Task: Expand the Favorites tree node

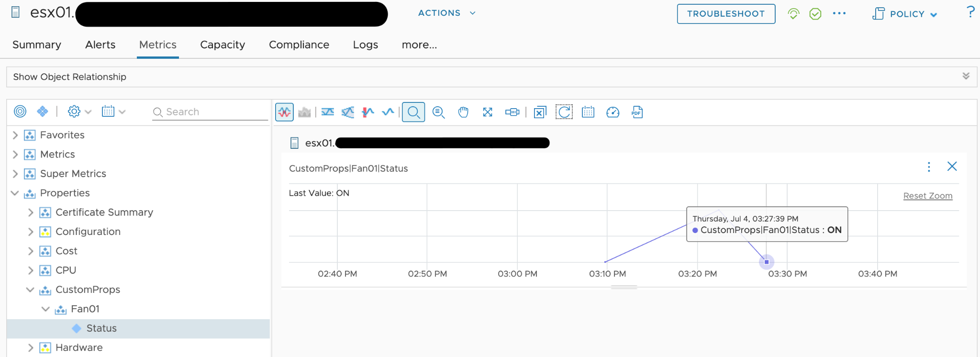Action: click(x=15, y=135)
